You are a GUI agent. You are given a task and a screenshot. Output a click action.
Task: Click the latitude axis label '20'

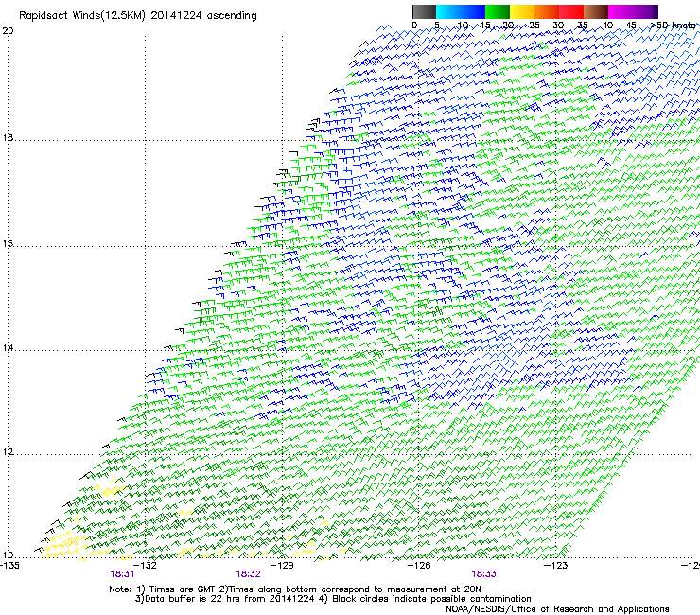tap(8, 31)
